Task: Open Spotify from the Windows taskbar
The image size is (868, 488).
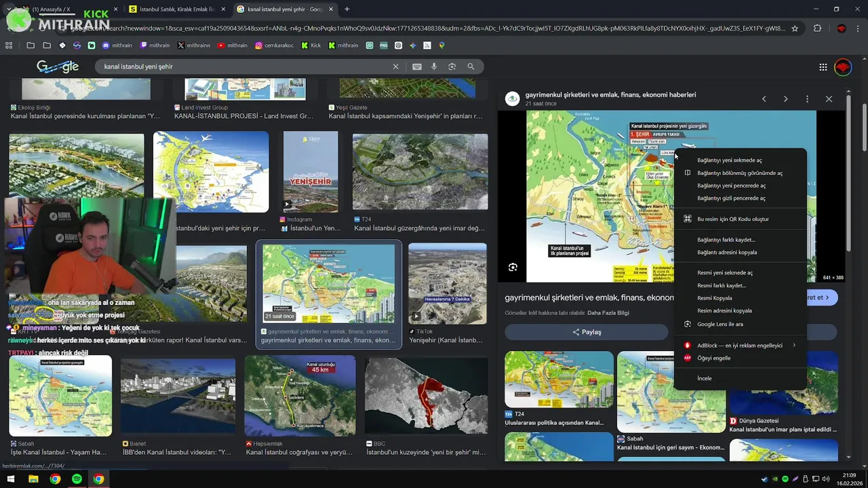Action: pyautogui.click(x=77, y=479)
